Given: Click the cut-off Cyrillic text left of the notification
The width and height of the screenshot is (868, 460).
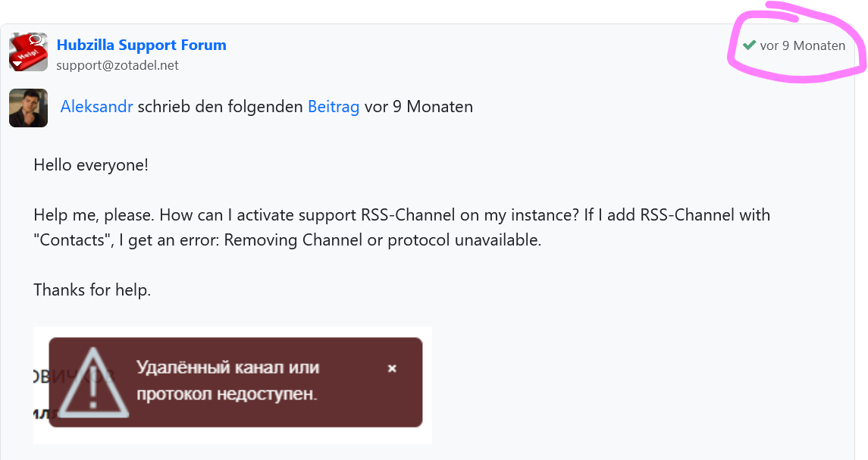Looking at the screenshot, I should (x=40, y=376).
